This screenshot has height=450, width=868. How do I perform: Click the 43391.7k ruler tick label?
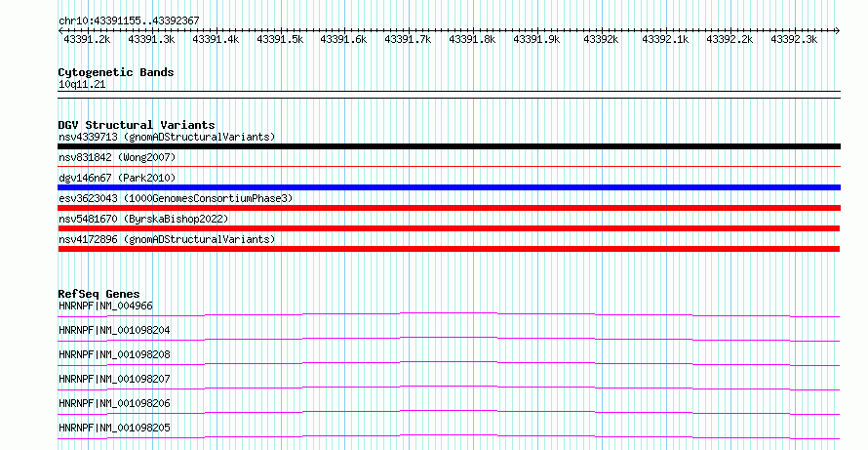pyautogui.click(x=408, y=40)
